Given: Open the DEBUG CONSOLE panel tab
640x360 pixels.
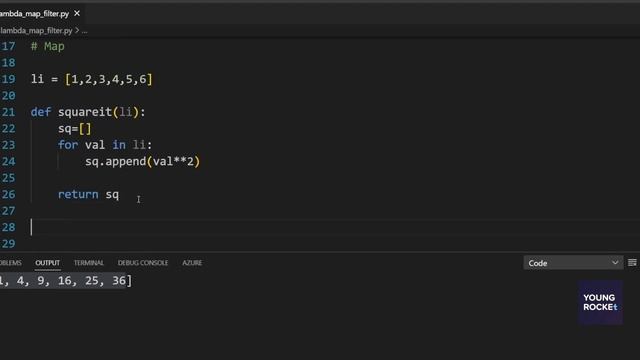Looking at the screenshot, I should coord(143,263).
